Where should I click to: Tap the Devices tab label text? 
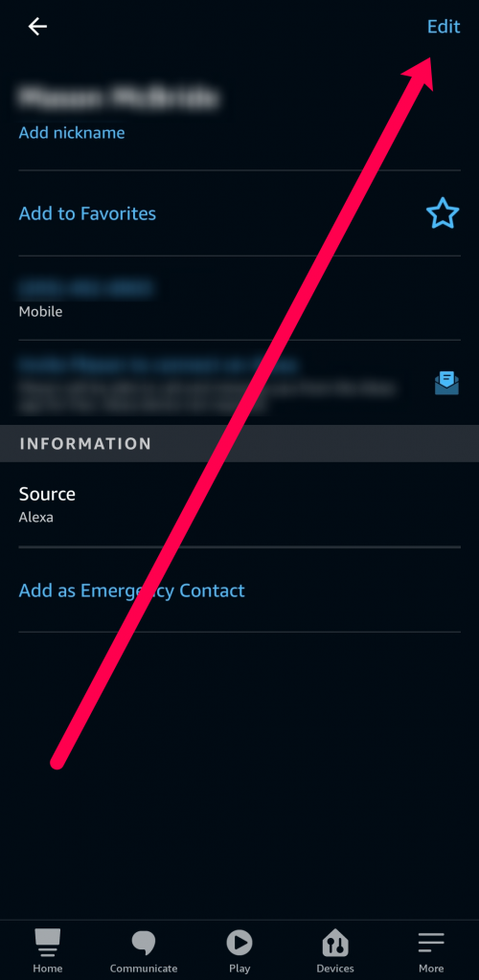(335, 969)
